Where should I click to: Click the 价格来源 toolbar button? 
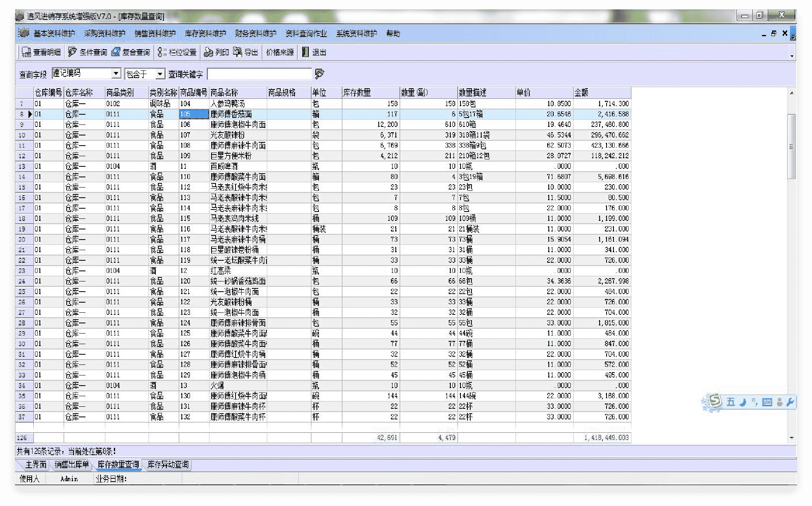pyautogui.click(x=280, y=52)
